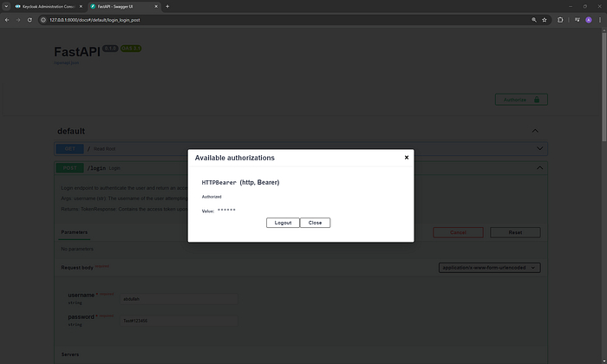Click the scrollbar down arrow

pos(604,361)
